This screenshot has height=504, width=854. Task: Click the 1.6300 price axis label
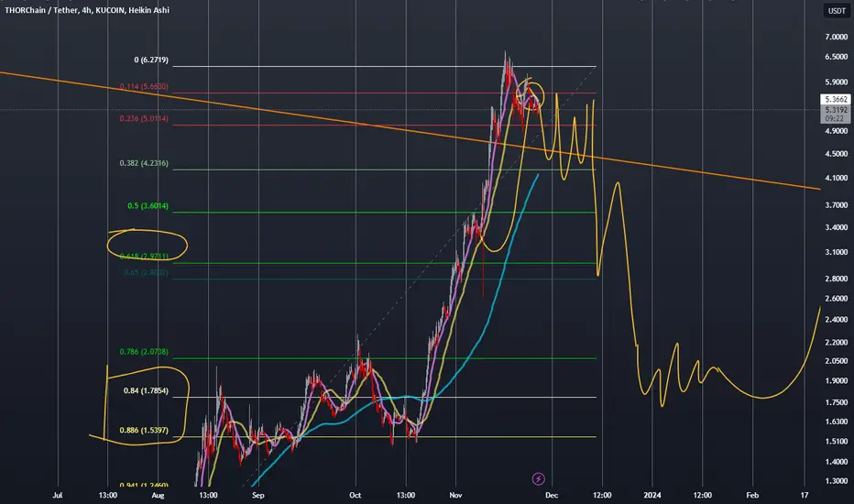pyautogui.click(x=836, y=422)
